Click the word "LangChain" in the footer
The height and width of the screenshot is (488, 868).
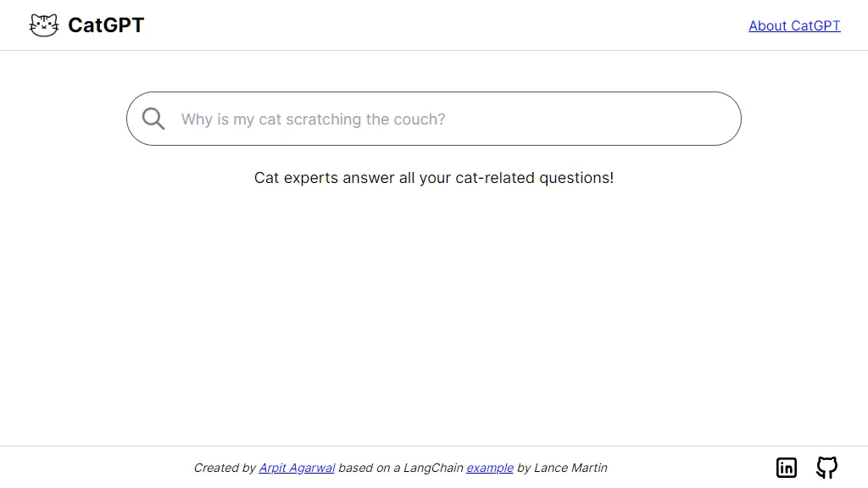coord(433,468)
